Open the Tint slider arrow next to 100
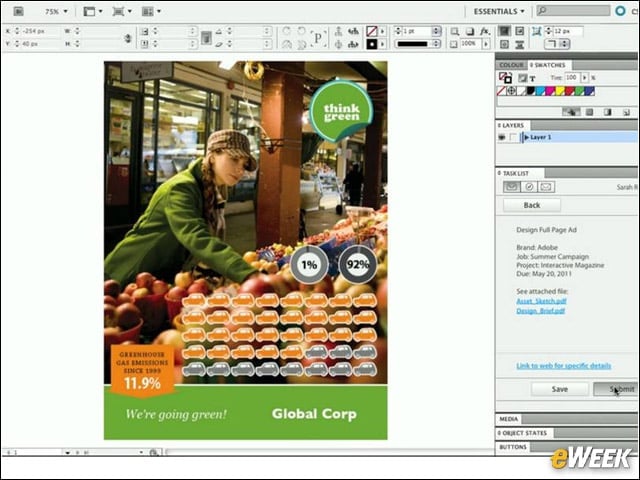This screenshot has width=640, height=480. pyautogui.click(x=584, y=78)
